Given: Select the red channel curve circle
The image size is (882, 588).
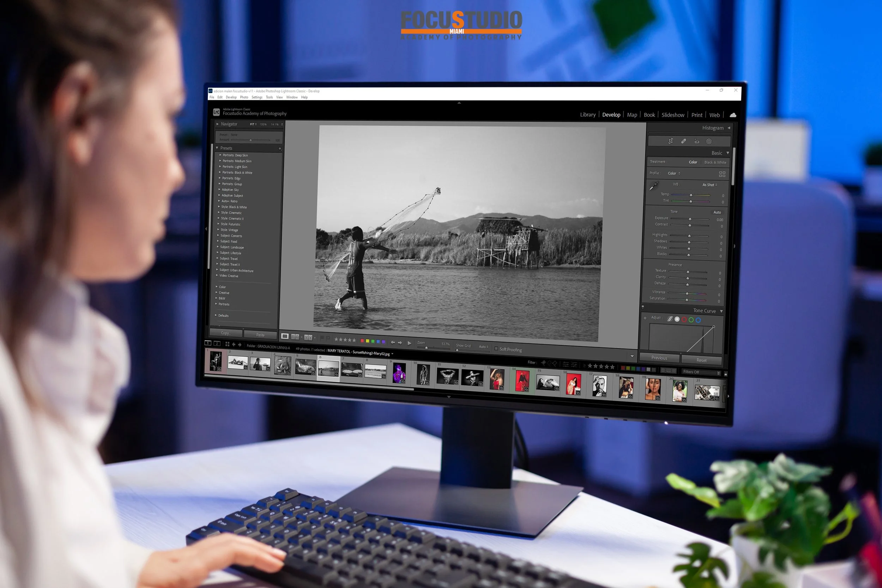Looking at the screenshot, I should click(684, 320).
